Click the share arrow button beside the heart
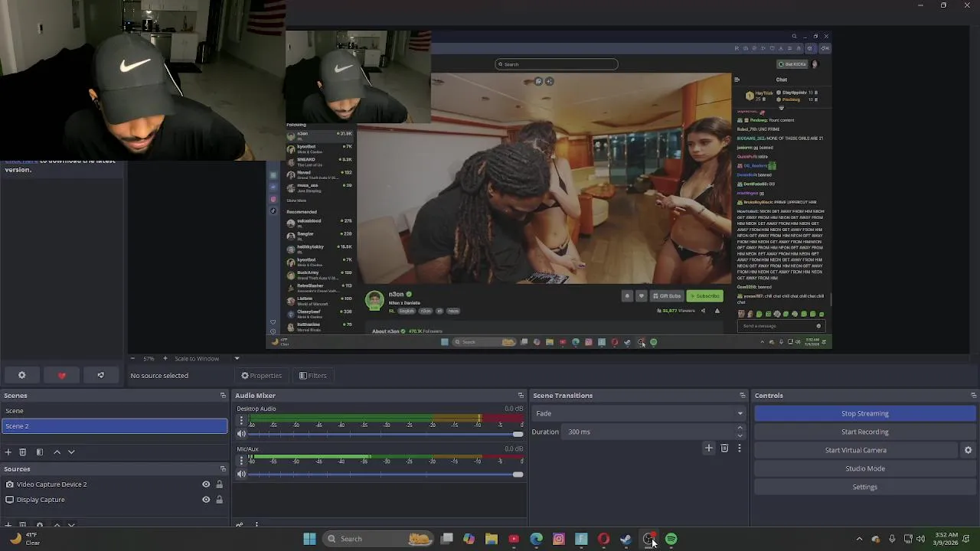 (x=100, y=375)
